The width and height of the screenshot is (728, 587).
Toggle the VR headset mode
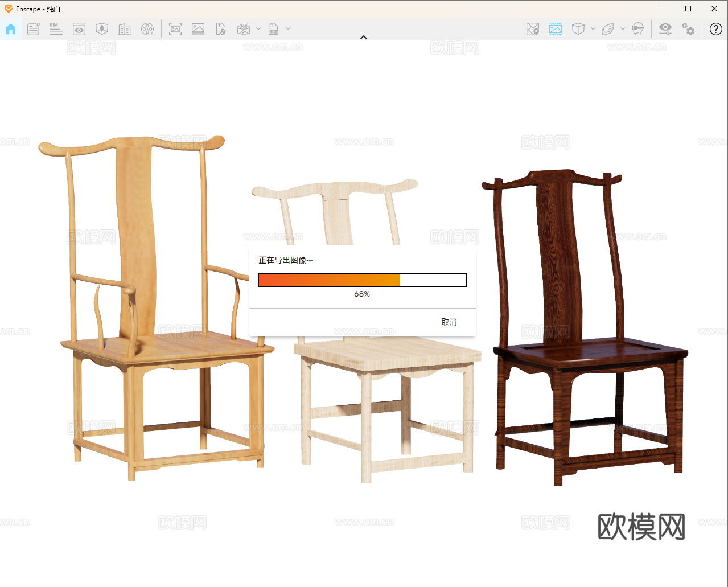tap(638, 29)
